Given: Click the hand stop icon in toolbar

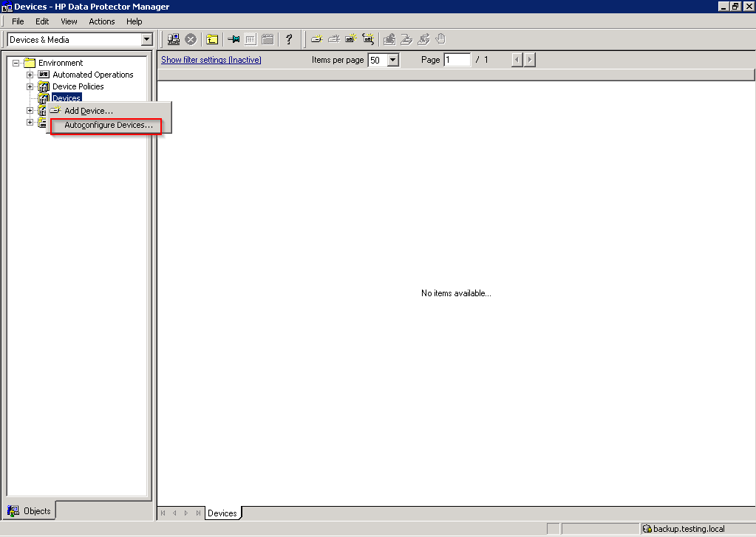Looking at the screenshot, I should tap(440, 39).
